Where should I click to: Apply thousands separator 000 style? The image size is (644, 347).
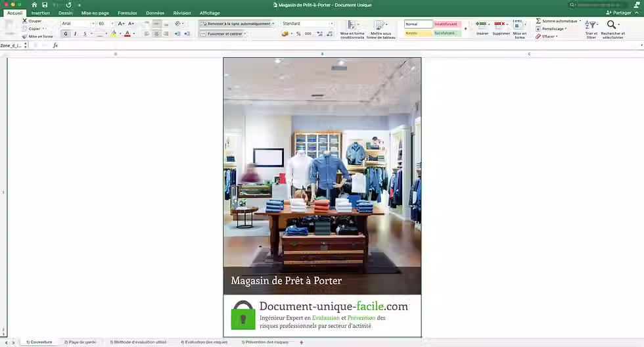308,34
